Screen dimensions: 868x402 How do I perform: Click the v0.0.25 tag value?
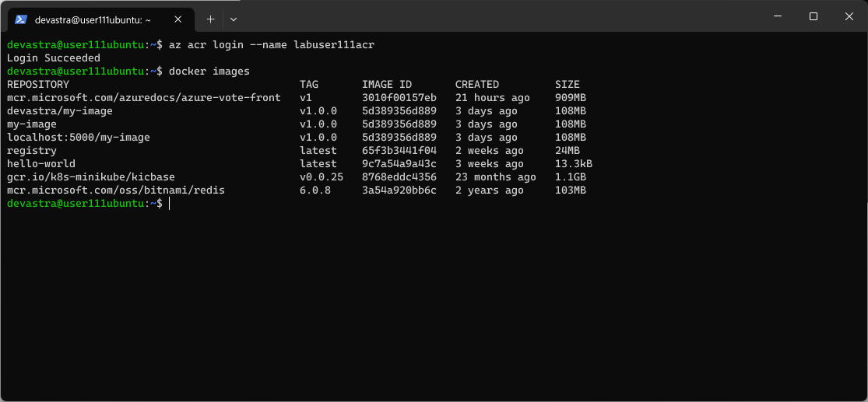[322, 177]
